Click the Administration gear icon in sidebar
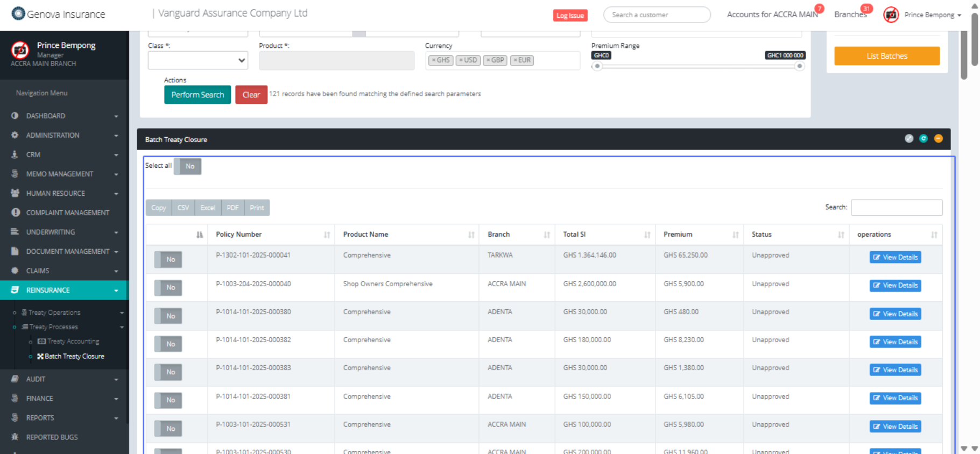Screen dimensions: 980x454 pyautogui.click(x=15, y=135)
